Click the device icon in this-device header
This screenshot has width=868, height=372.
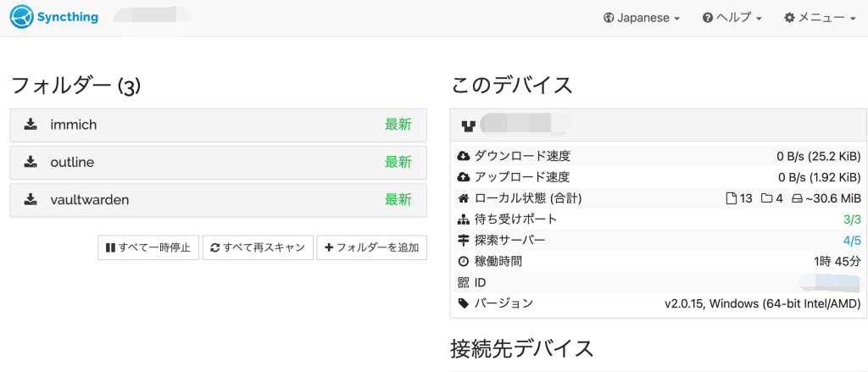[x=468, y=126]
